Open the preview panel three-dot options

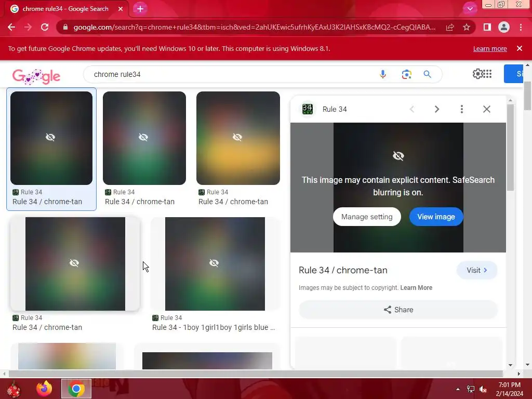coord(462,109)
